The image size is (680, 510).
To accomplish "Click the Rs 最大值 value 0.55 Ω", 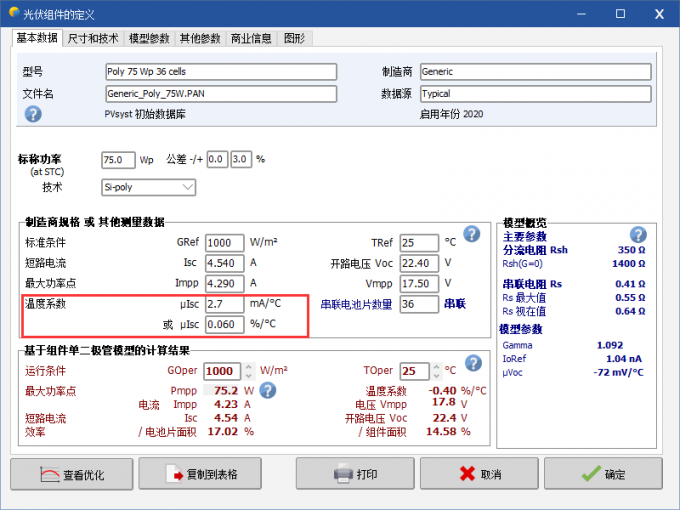I will [x=630, y=298].
